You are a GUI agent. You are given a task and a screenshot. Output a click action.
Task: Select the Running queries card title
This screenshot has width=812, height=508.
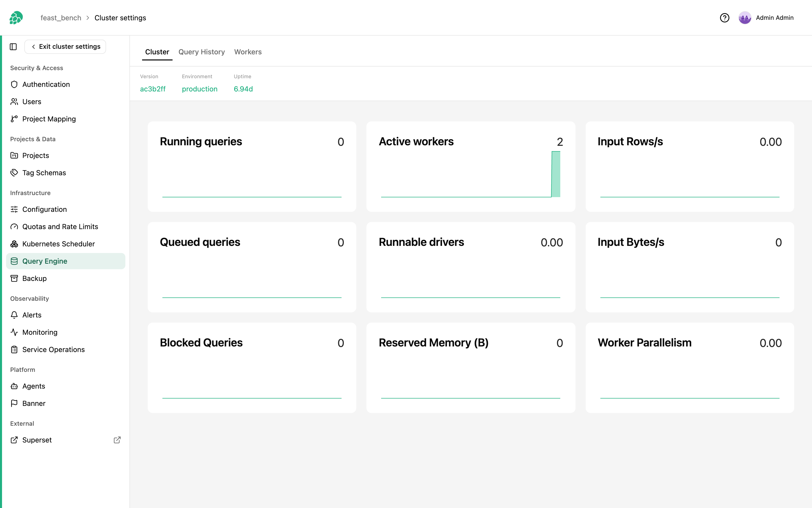pyautogui.click(x=201, y=142)
